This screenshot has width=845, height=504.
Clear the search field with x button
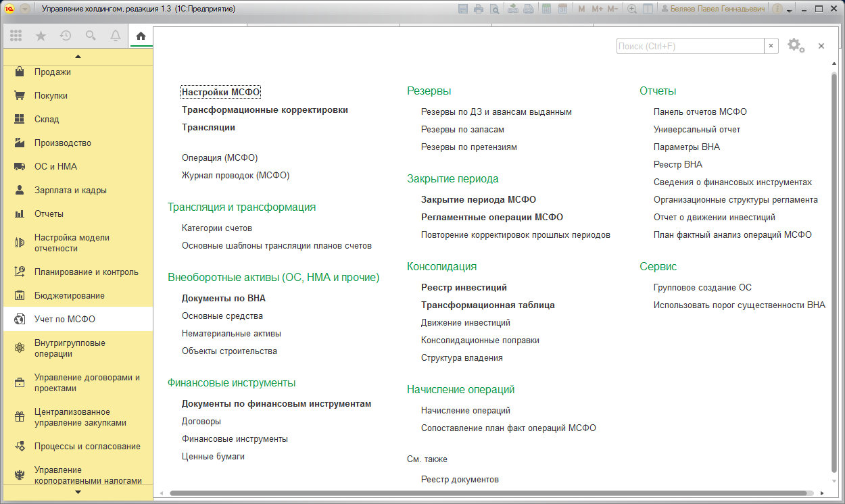coord(771,46)
